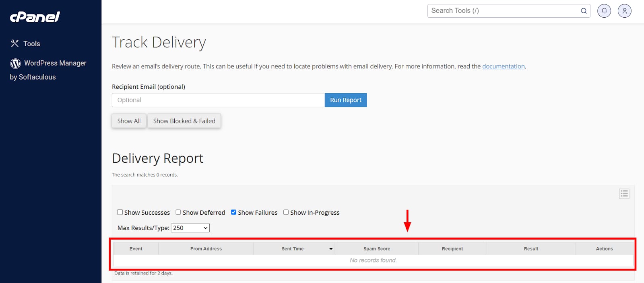
Task: Tick the Show In-Progress checkbox
Action: tap(286, 212)
